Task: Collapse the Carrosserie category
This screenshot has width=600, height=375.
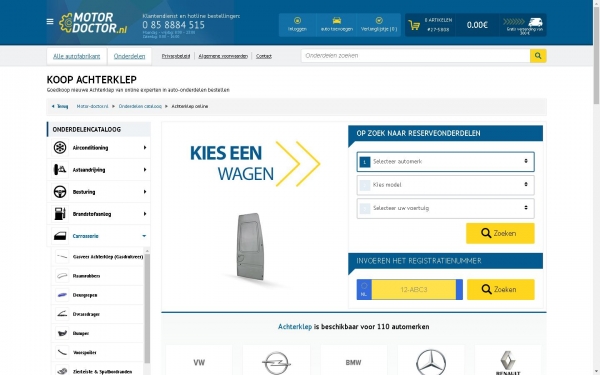Action: (x=144, y=236)
